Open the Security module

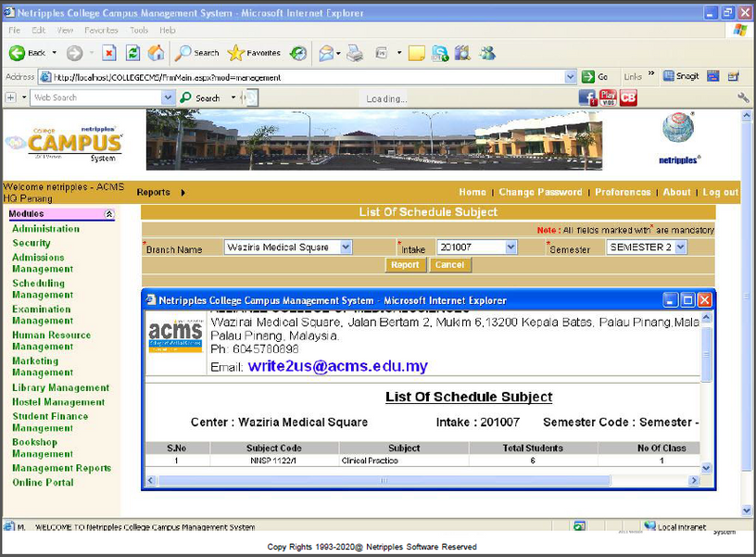31,243
